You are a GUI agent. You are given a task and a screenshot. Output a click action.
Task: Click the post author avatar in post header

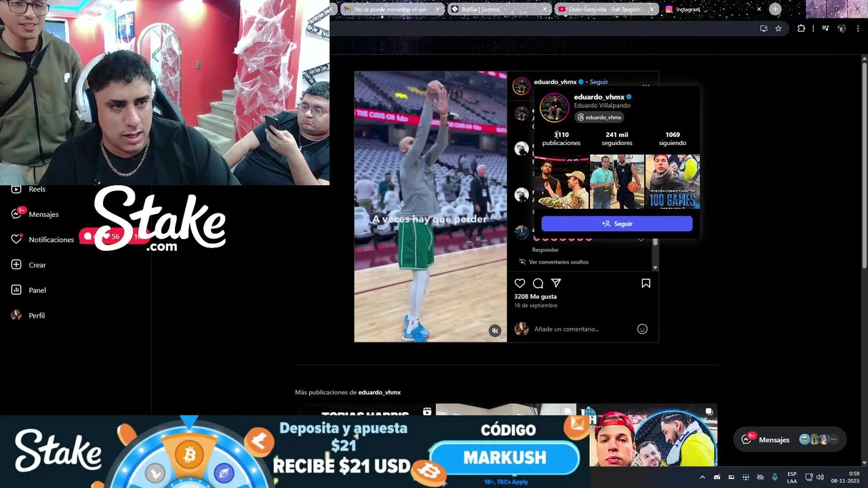(521, 86)
